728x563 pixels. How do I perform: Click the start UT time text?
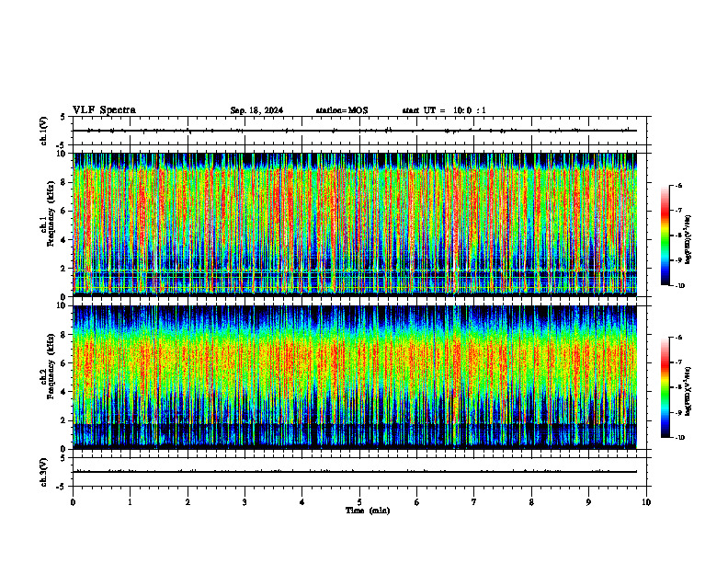point(444,110)
